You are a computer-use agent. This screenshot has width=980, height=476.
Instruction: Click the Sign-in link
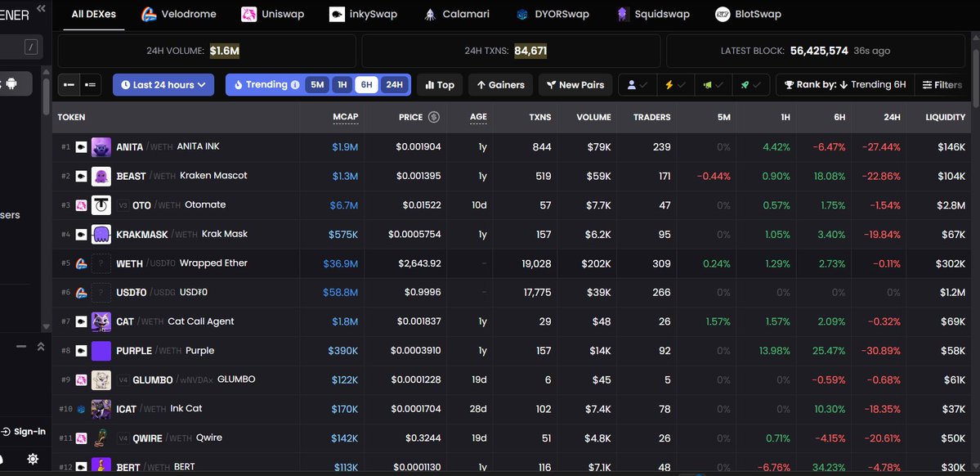[24, 432]
